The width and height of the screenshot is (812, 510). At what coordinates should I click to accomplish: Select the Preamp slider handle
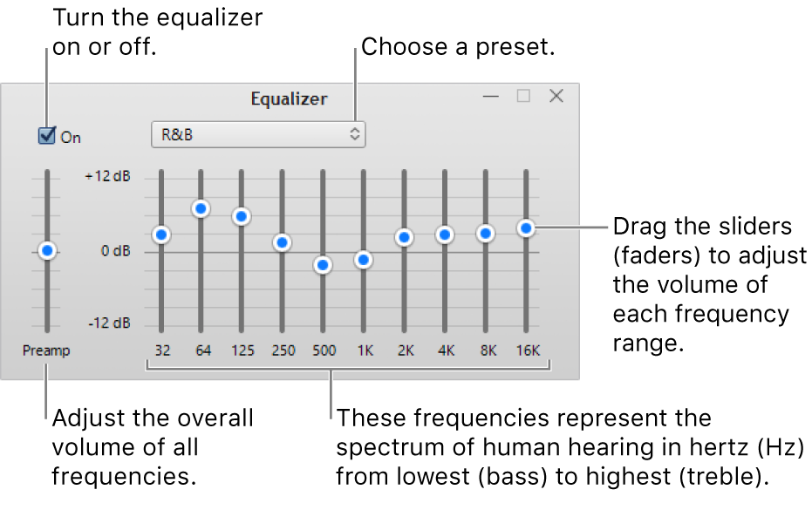[x=46, y=250]
